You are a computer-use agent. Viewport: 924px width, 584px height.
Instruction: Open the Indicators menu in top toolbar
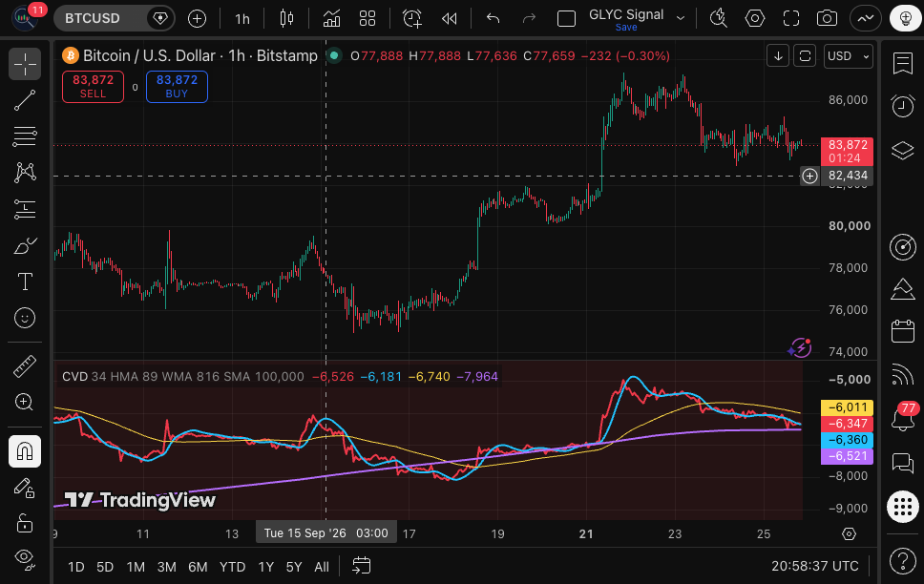pyautogui.click(x=332, y=19)
